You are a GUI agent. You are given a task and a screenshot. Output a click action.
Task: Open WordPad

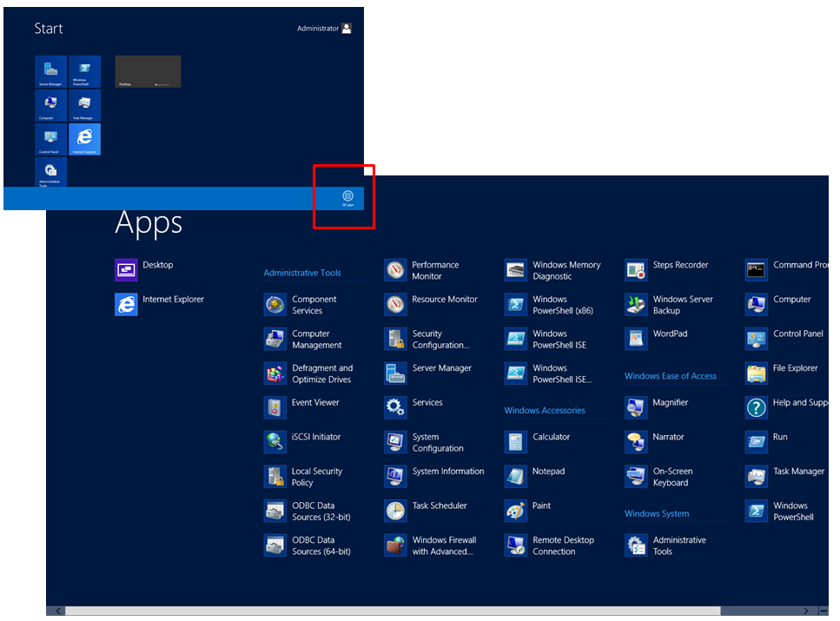pos(657,340)
